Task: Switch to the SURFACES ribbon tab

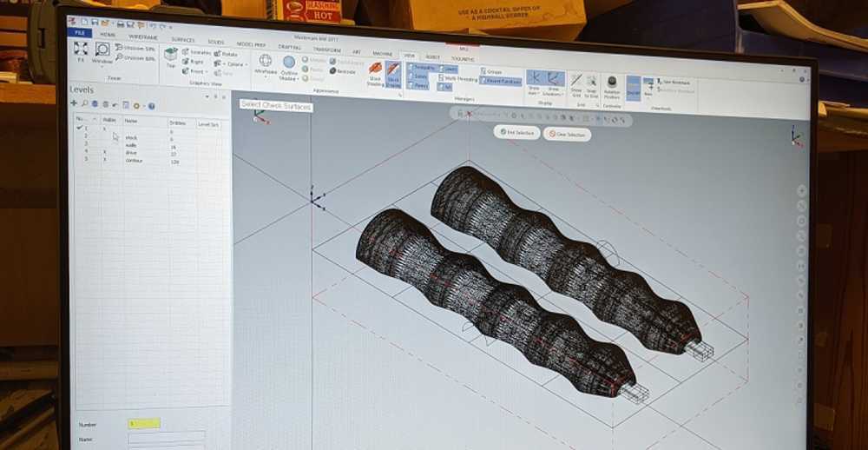Action: pos(183,40)
